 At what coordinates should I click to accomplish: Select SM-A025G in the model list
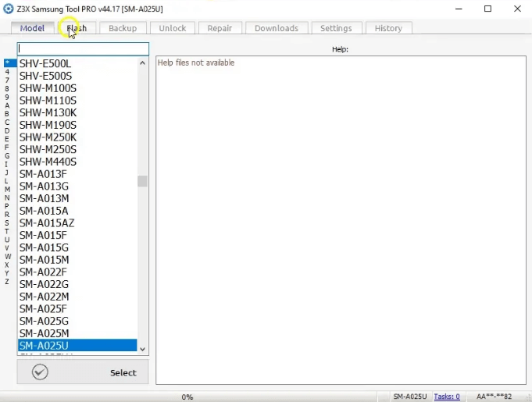[44, 321]
